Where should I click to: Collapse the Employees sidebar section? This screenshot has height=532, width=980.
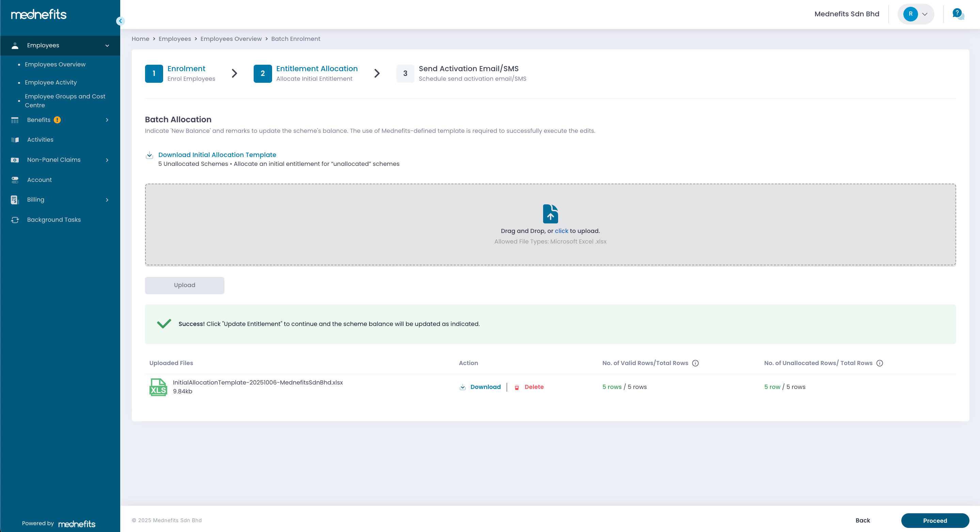point(107,46)
